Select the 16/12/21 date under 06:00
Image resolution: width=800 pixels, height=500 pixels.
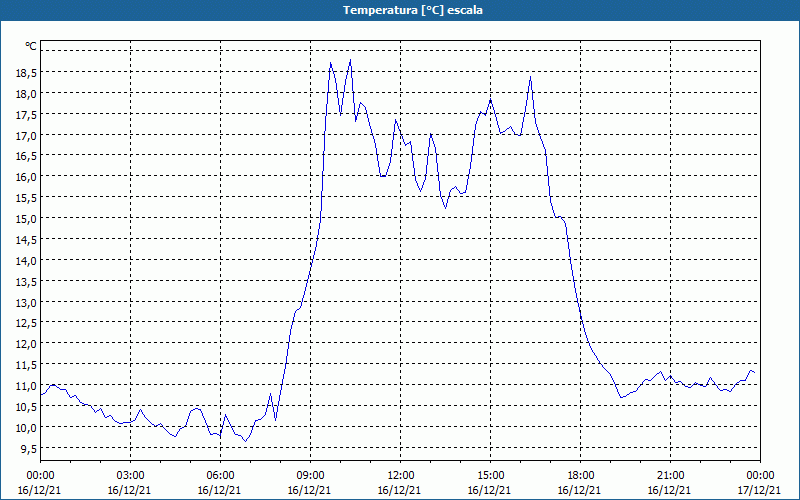pos(219,490)
